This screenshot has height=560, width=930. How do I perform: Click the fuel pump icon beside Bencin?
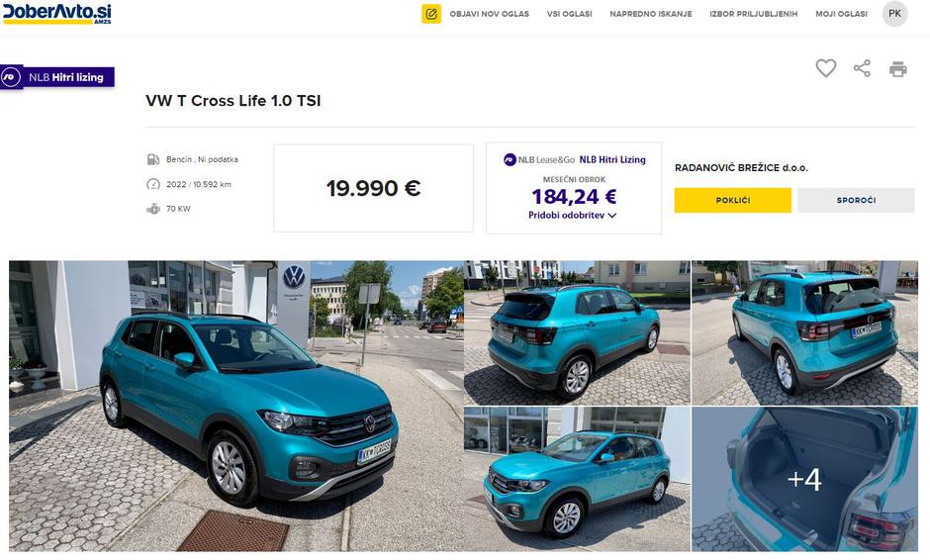tap(153, 159)
